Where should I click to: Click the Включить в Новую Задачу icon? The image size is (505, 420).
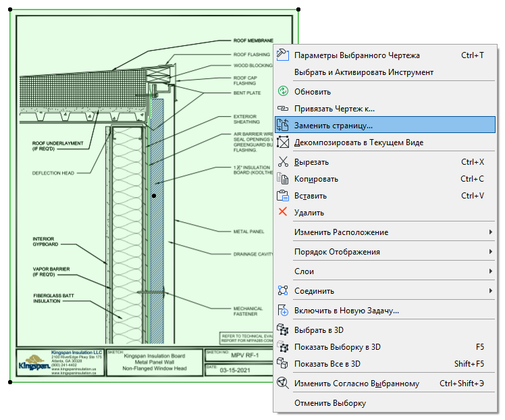pos(284,311)
